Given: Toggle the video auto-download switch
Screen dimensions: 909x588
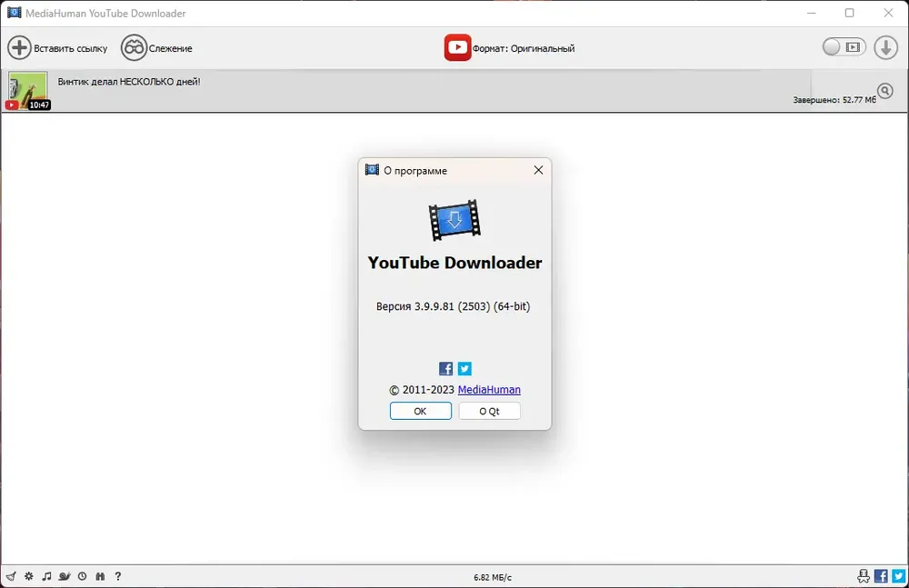Looking at the screenshot, I should click(844, 47).
